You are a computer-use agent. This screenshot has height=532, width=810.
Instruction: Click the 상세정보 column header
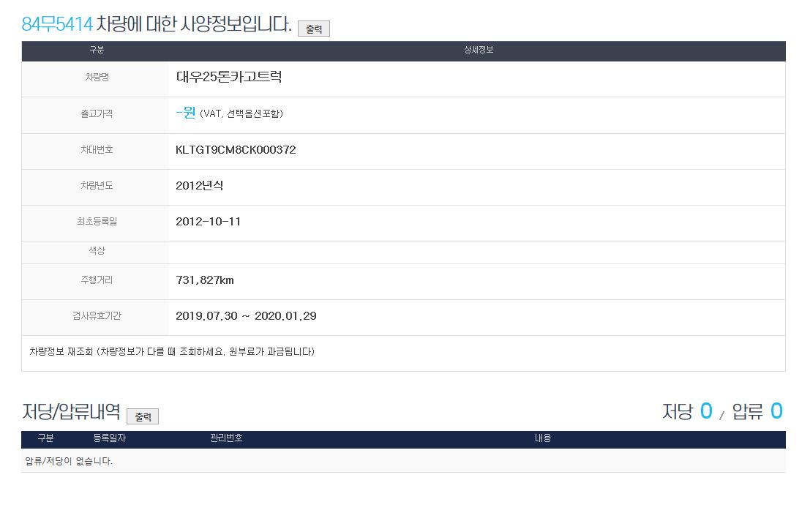(x=479, y=50)
